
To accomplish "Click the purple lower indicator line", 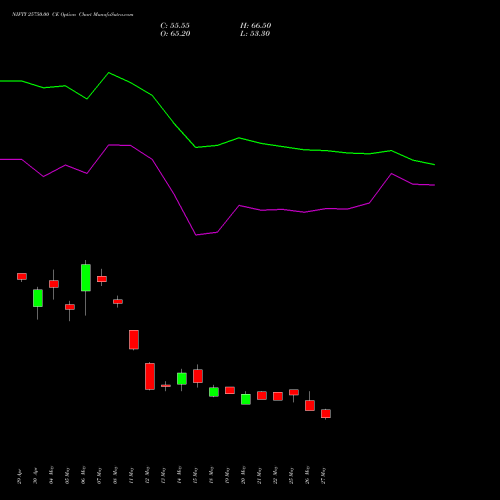I will tap(217, 232).
